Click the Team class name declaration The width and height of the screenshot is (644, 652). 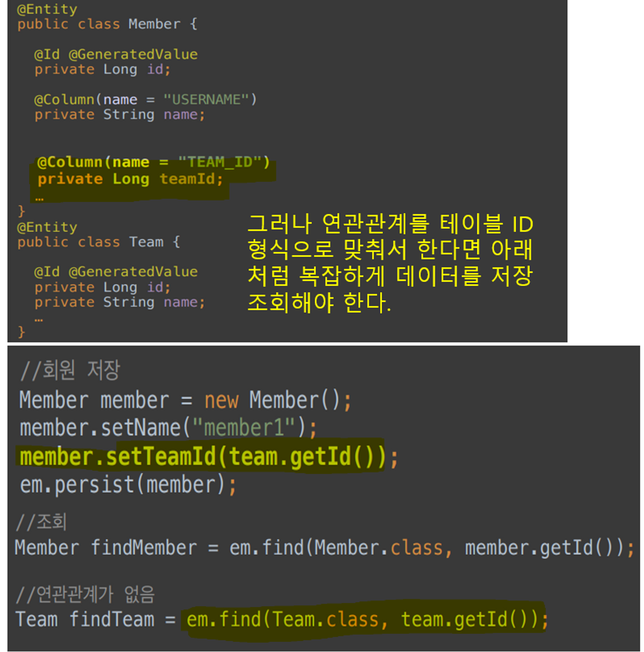point(146,242)
